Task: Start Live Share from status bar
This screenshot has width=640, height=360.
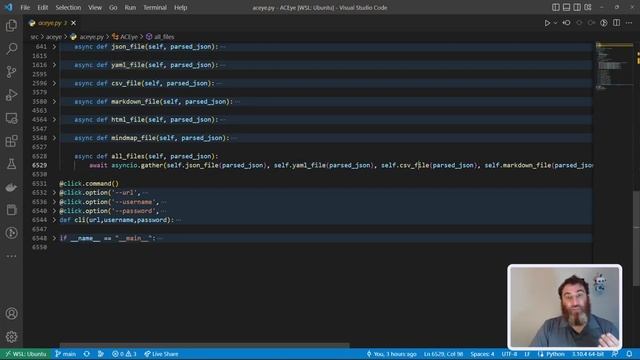Action: pos(161,354)
